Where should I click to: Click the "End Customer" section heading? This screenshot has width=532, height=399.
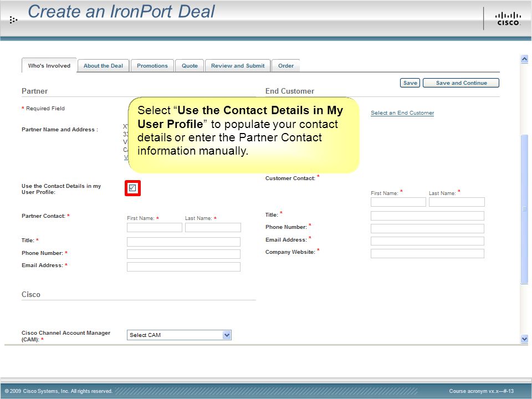tap(290, 91)
